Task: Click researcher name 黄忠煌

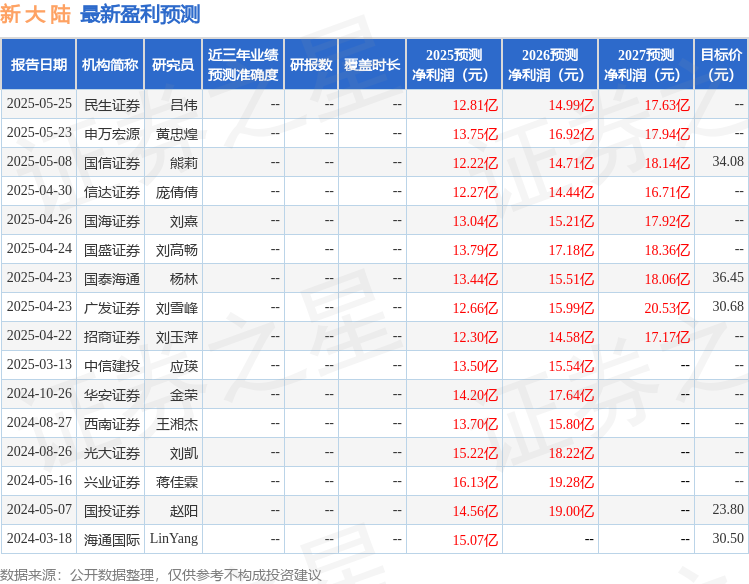Action: [177, 134]
